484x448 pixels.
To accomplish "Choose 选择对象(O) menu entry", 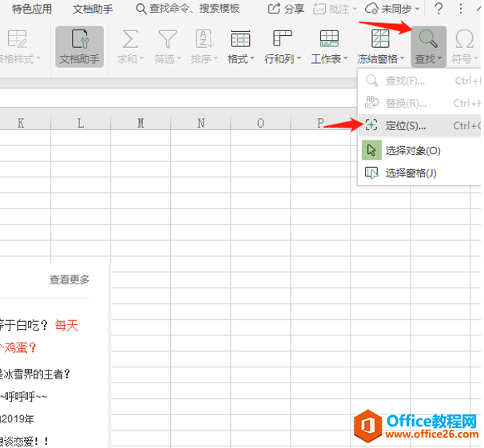I will [x=412, y=150].
